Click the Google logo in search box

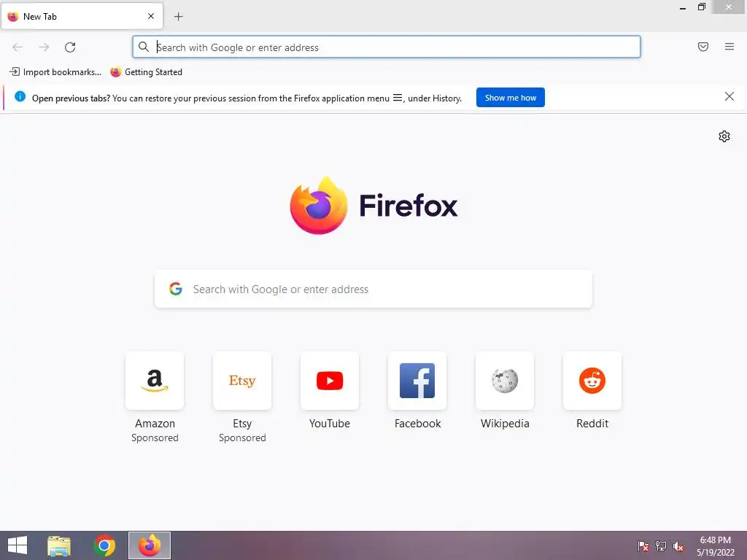pyautogui.click(x=176, y=289)
